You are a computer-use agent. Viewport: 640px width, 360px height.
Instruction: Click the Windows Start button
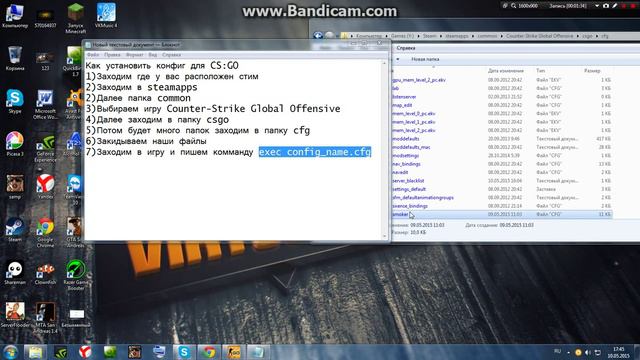point(10,352)
